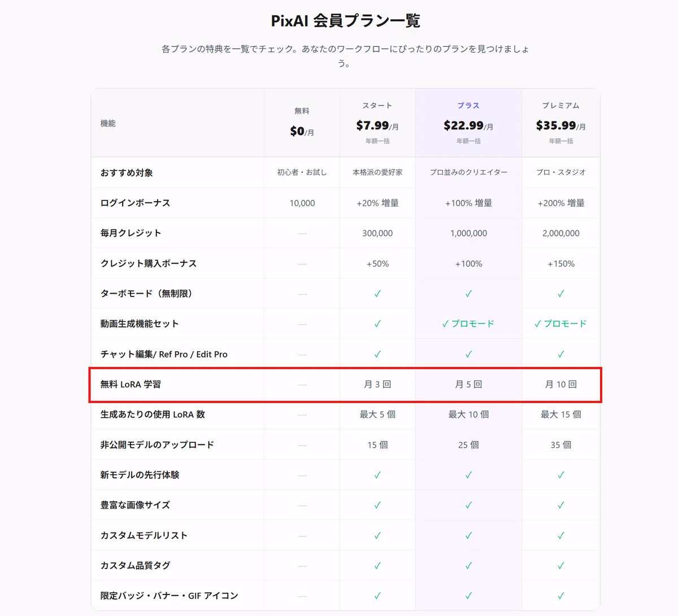678x616 pixels.
Task: Click 限定バッジ row checkmark under スタート
Action: point(377,596)
